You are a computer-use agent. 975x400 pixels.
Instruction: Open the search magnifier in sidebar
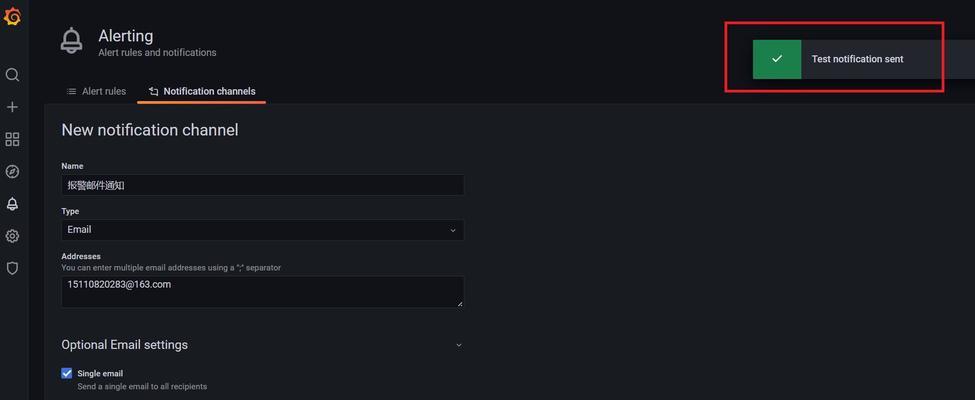click(x=12, y=75)
